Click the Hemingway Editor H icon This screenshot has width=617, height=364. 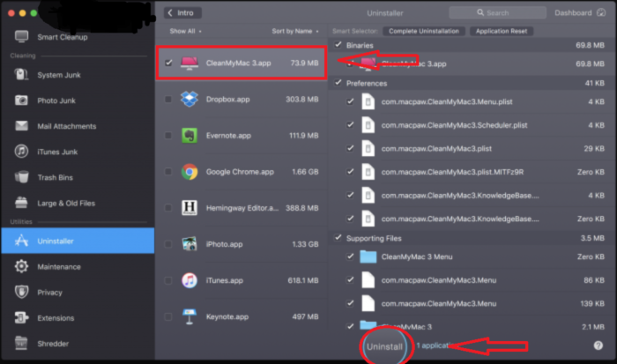190,208
